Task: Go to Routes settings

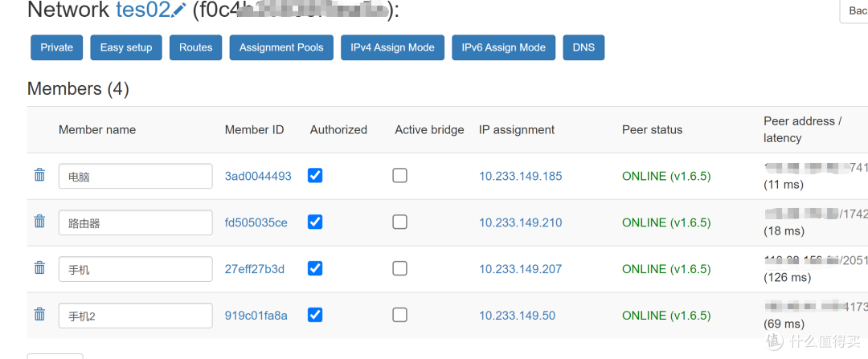Action: pyautogui.click(x=196, y=47)
